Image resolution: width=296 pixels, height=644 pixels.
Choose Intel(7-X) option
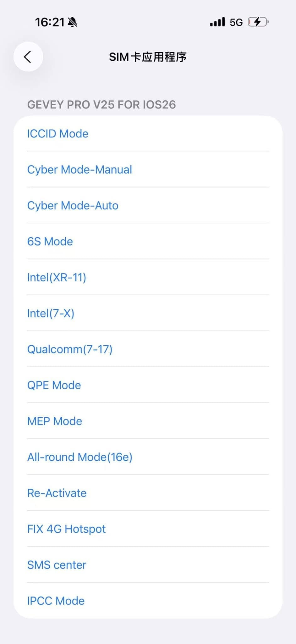click(x=51, y=313)
